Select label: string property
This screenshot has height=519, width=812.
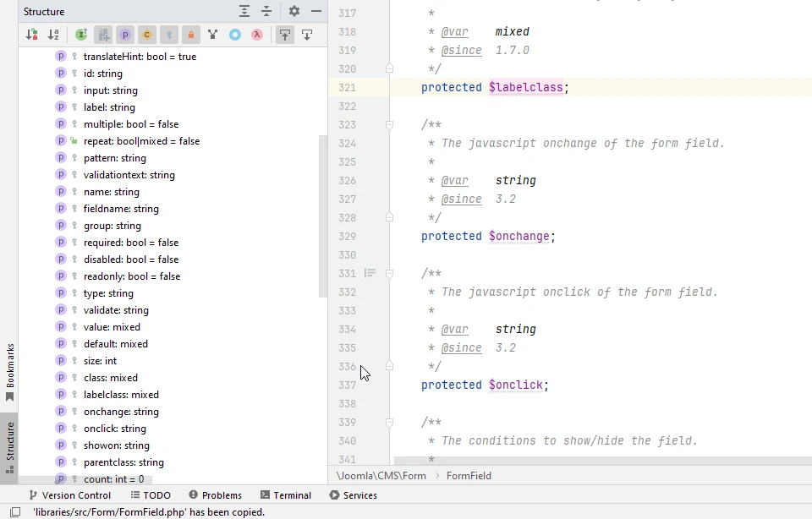pyautogui.click(x=109, y=107)
